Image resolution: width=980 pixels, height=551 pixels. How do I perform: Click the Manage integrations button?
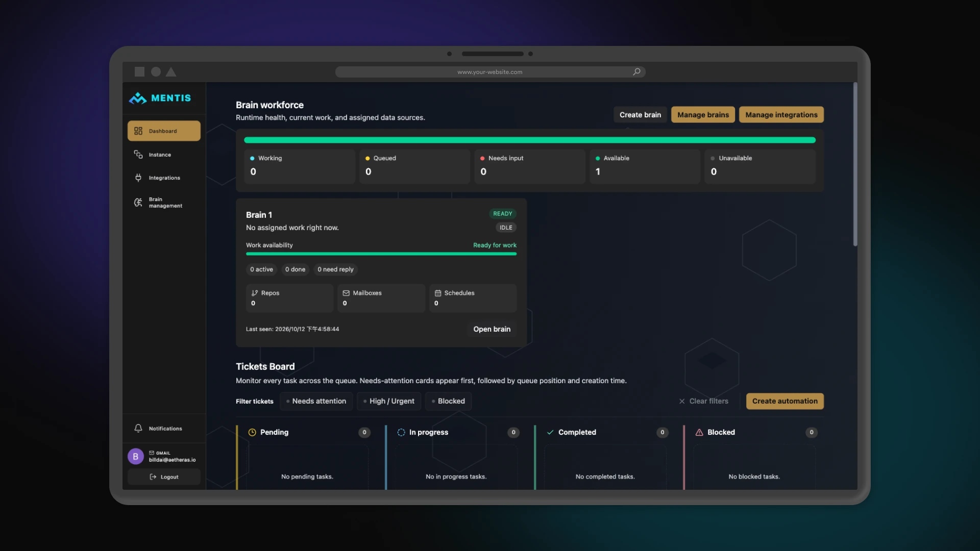[781, 115]
